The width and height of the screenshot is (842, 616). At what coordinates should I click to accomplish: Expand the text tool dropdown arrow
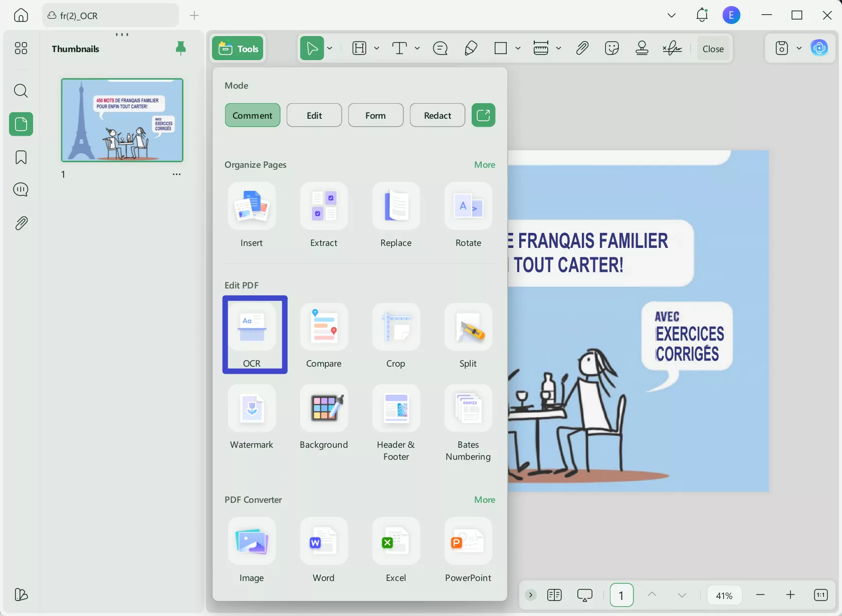pos(417,49)
